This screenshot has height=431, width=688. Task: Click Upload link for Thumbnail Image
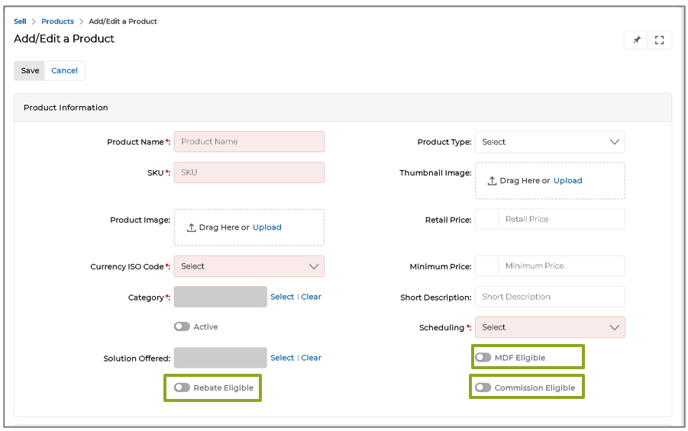point(567,181)
